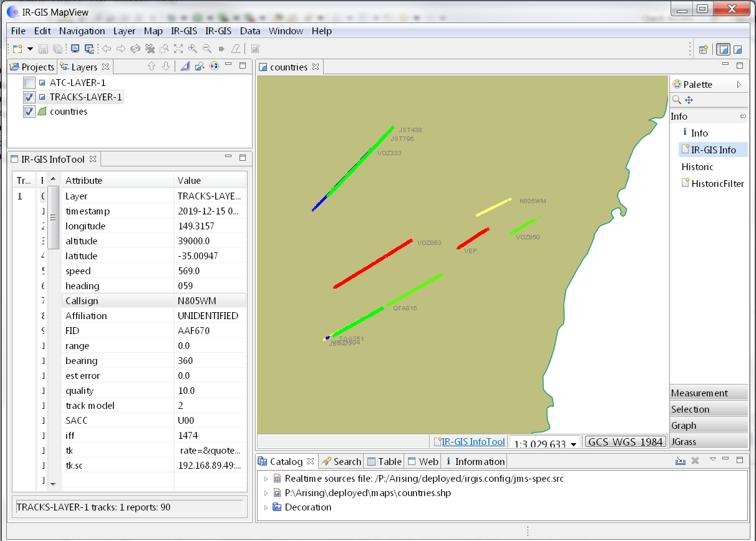Click the Open Perspective icon
The width and height of the screenshot is (756, 541).
click(x=703, y=49)
